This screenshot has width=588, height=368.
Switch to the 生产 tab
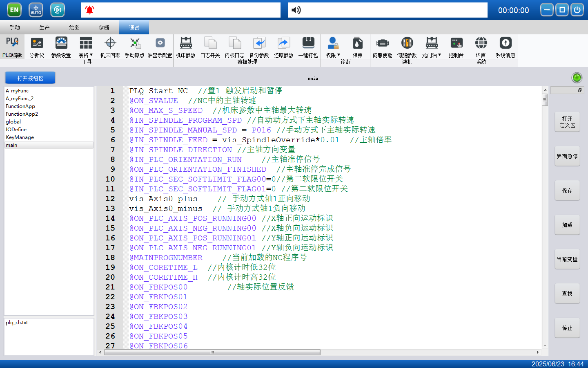point(45,27)
